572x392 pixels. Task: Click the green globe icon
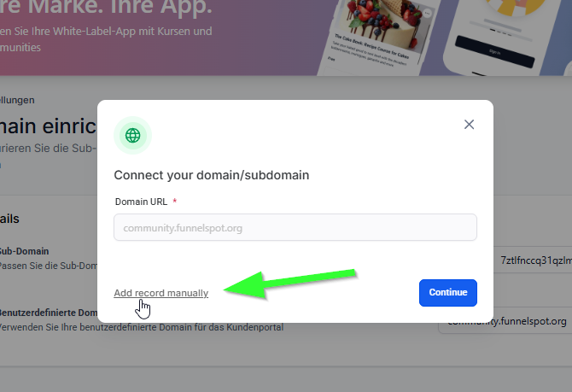click(x=132, y=136)
